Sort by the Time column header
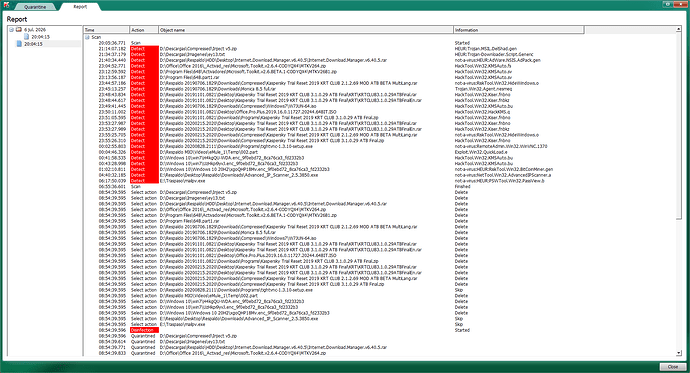Viewport: 690px width, 373px height. 106,30
